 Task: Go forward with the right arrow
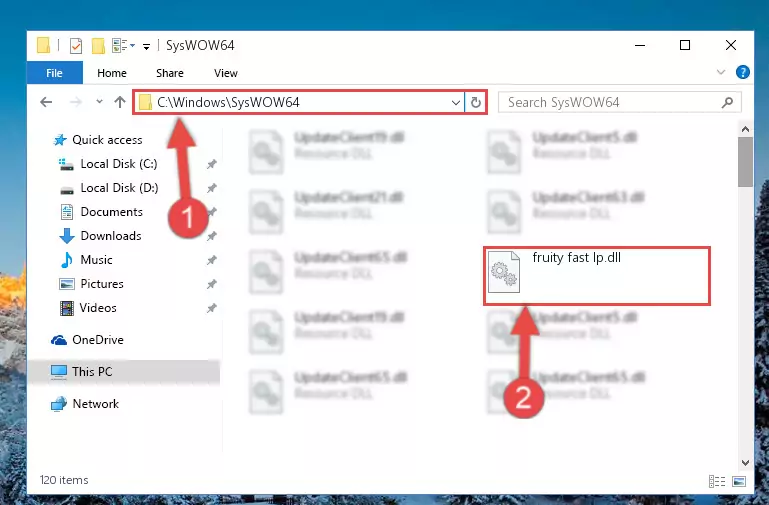(x=76, y=102)
